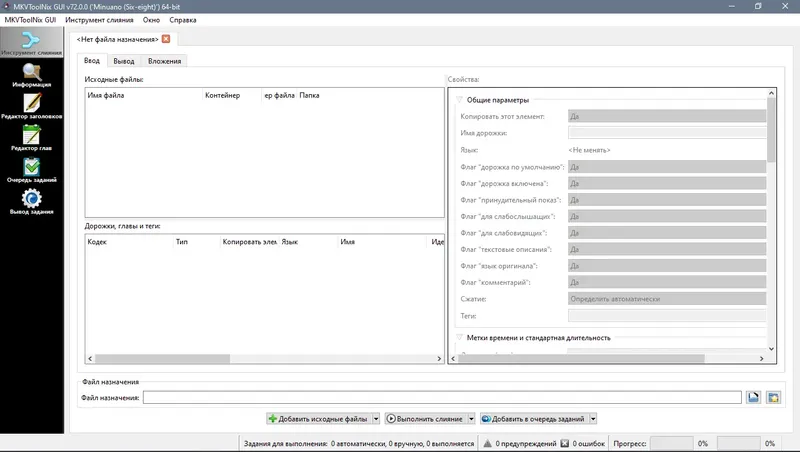
Task: Open the Справка menu
Action: (x=183, y=20)
